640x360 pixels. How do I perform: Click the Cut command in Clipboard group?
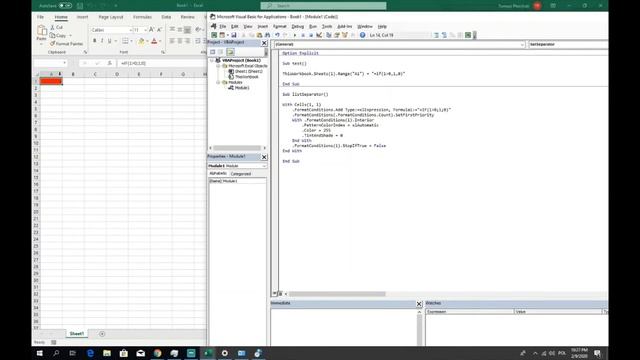tap(56, 27)
